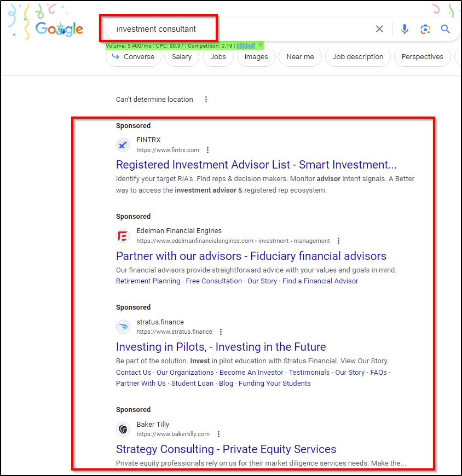Viewport: 462px width, 476px height.
Task: Open stratus.finance Our Story sitelink
Action: coord(350,373)
